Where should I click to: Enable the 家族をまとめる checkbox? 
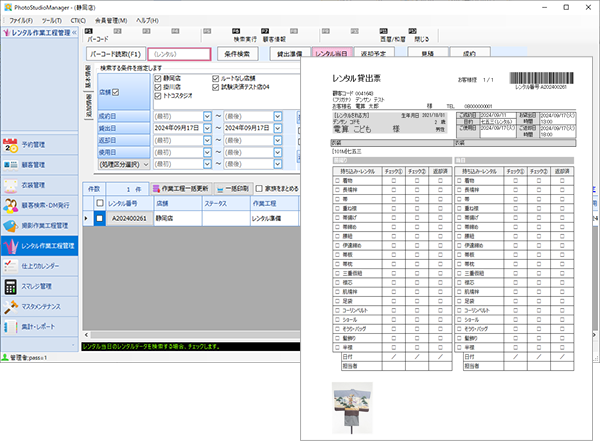[x=259, y=187]
